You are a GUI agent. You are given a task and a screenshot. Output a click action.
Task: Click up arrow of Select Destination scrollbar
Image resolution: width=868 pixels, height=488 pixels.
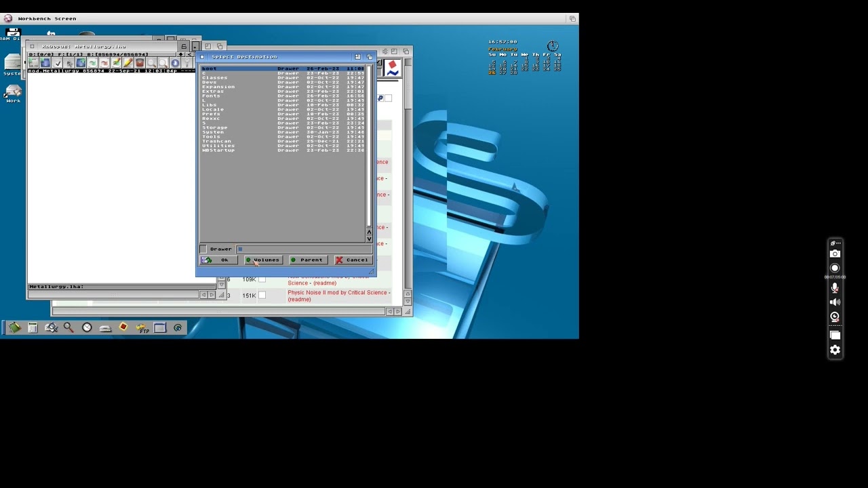[369, 232]
